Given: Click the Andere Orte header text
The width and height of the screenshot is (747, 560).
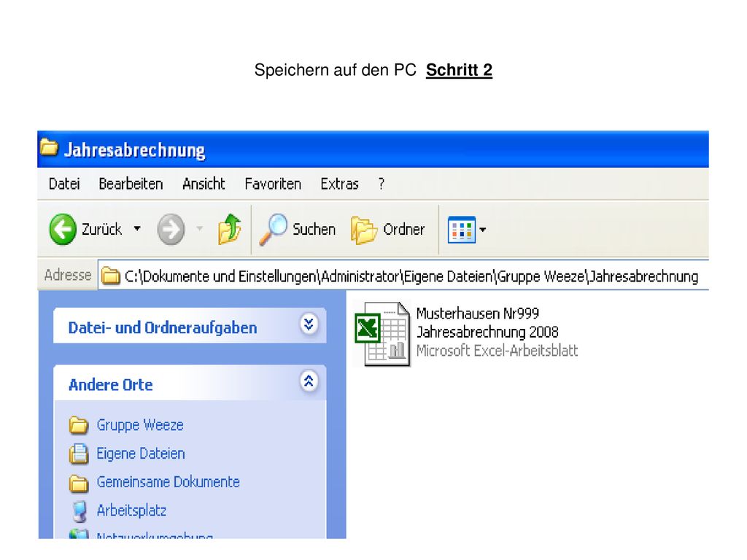Looking at the screenshot, I should 111,385.
